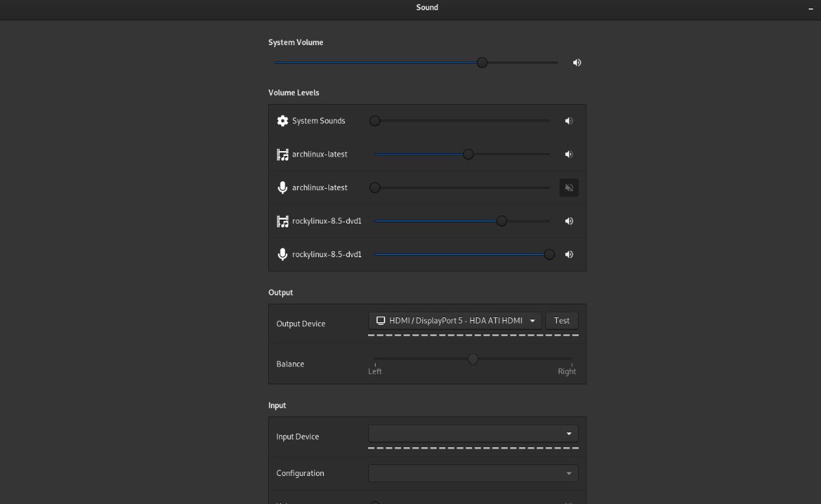Click the speaker icon next to System Sounds
The image size is (821, 504).
pos(569,120)
